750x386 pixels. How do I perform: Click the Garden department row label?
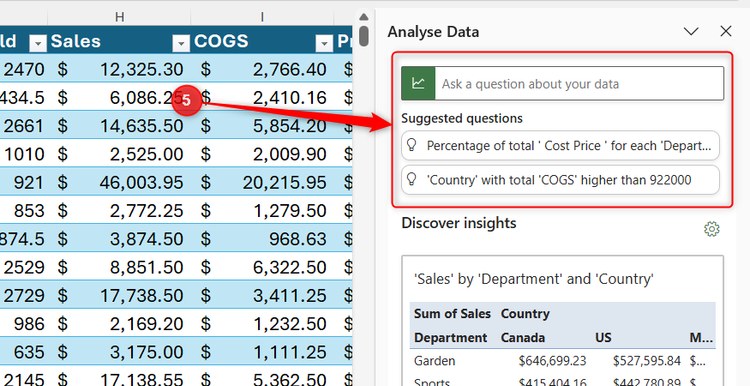point(435,360)
